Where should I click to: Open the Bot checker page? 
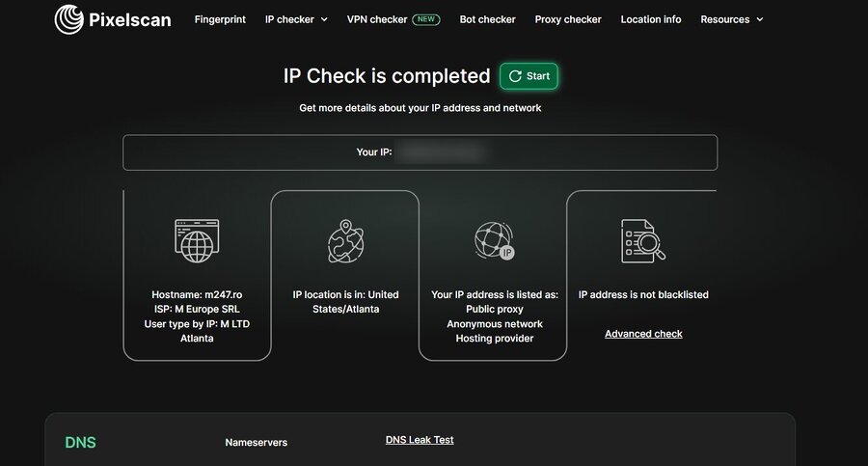(487, 19)
